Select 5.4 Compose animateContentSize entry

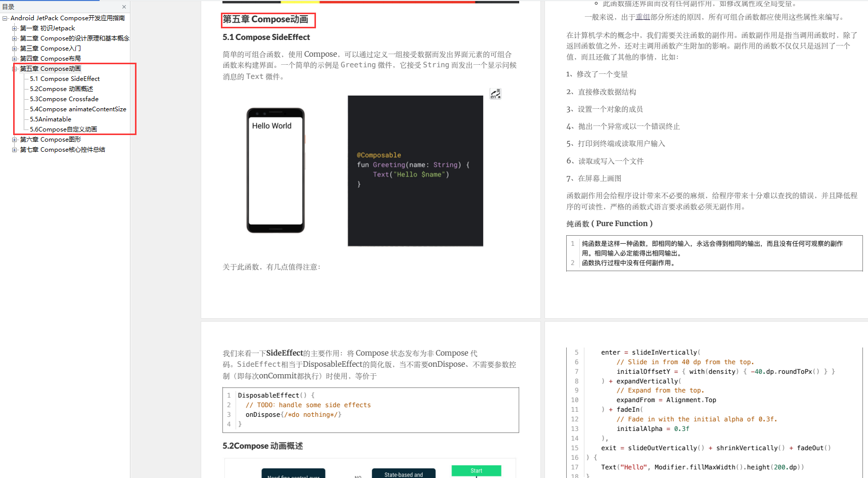[77, 109]
